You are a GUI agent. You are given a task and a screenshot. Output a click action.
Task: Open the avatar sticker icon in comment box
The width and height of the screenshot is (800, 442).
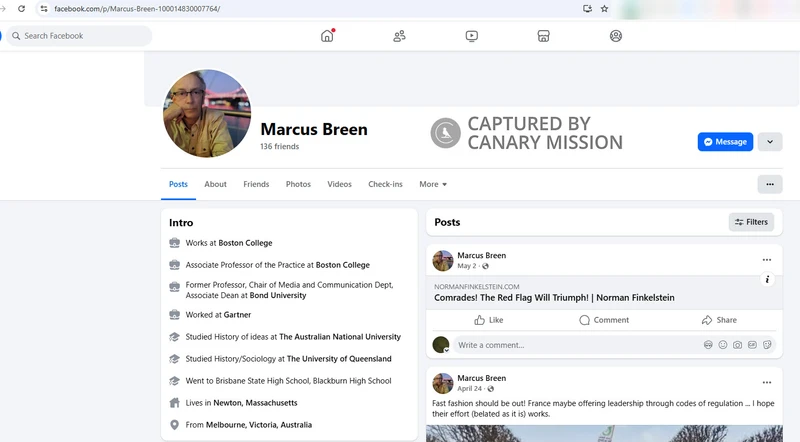[708, 345]
